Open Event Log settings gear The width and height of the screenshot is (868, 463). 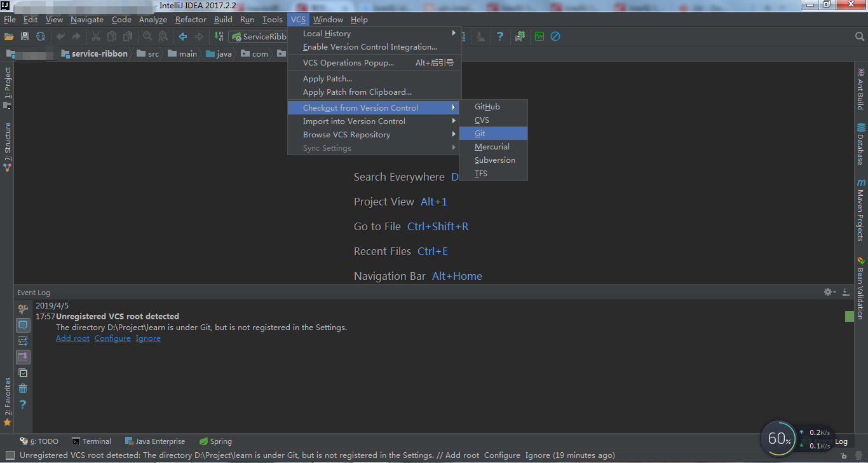tap(827, 292)
